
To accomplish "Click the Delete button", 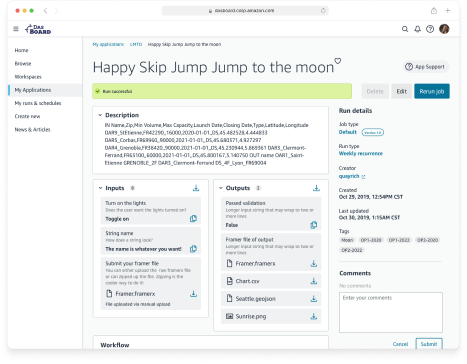I will tap(375, 91).
